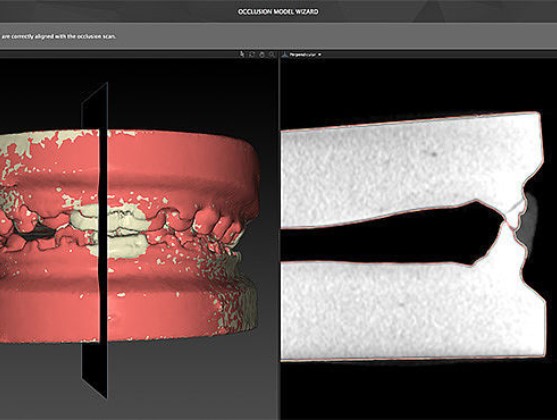Click the zoom magnifier tool icon
This screenshot has height=420, width=557.
pyautogui.click(x=272, y=54)
